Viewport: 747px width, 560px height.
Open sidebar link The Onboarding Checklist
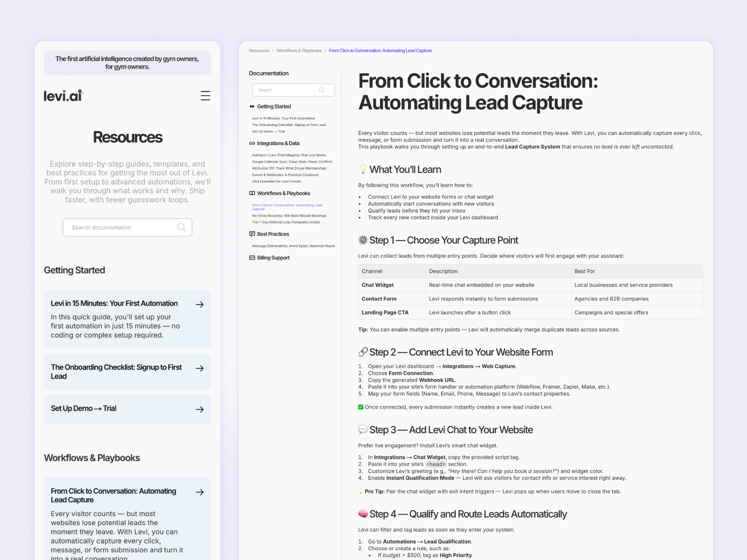click(289, 125)
